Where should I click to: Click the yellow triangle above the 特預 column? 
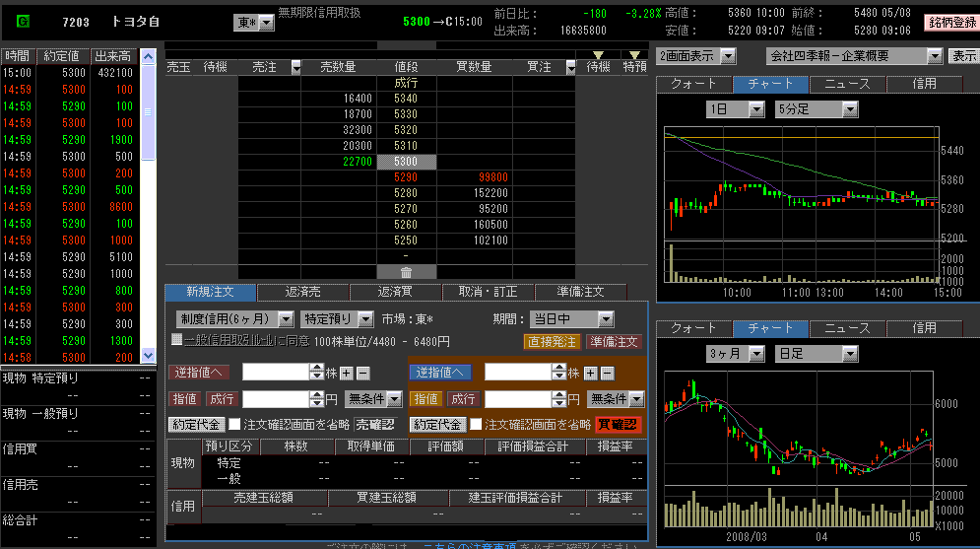tap(635, 55)
